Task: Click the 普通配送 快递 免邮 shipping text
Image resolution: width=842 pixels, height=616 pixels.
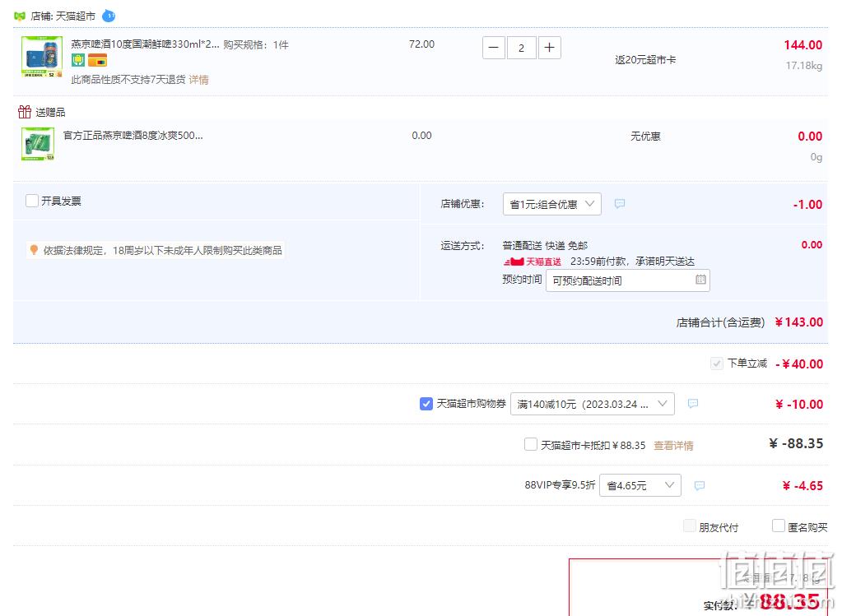Action: (545, 246)
